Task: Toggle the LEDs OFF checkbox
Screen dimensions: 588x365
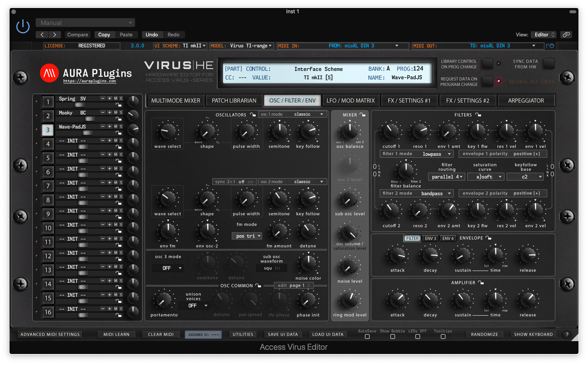Action: (x=418, y=337)
